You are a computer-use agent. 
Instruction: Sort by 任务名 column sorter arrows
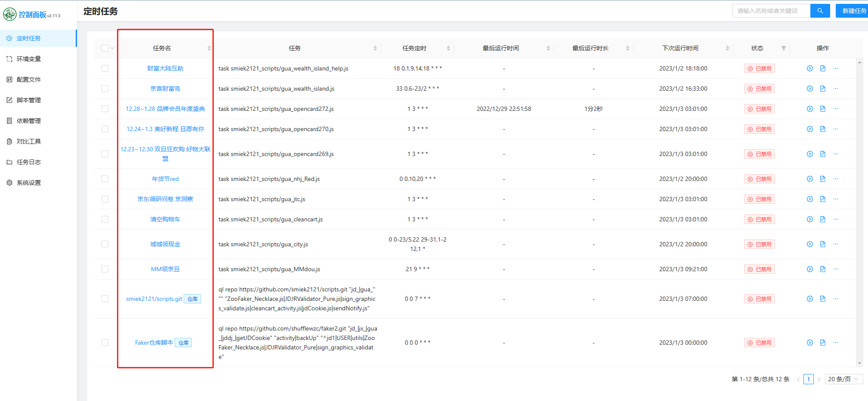209,48
